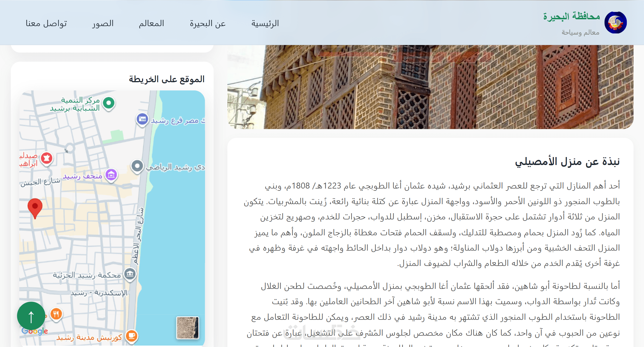This screenshot has height=347, width=644.
Task: Open the الرئيسية home menu item
Action: click(x=265, y=23)
